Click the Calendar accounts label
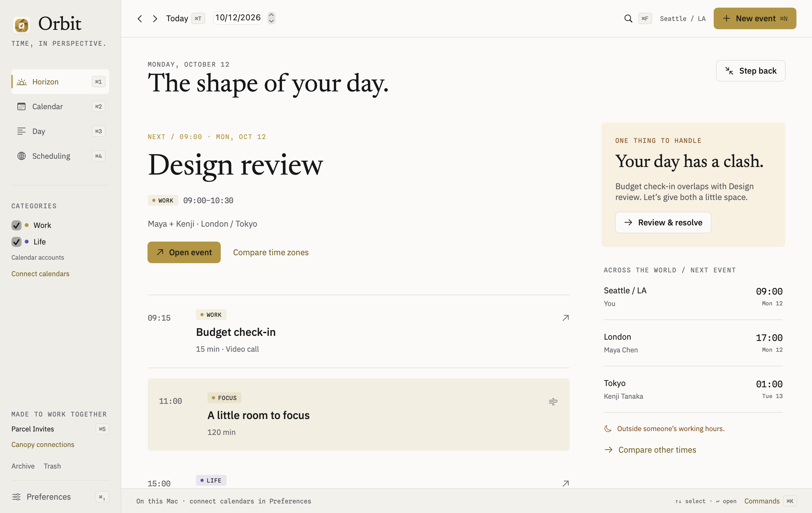The width and height of the screenshot is (812, 513). point(38,257)
